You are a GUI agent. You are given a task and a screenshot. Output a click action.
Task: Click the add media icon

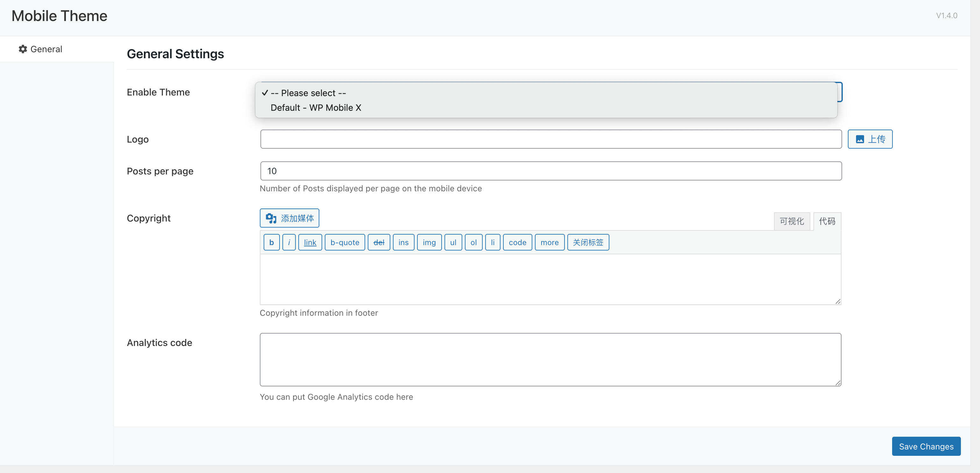(x=271, y=218)
